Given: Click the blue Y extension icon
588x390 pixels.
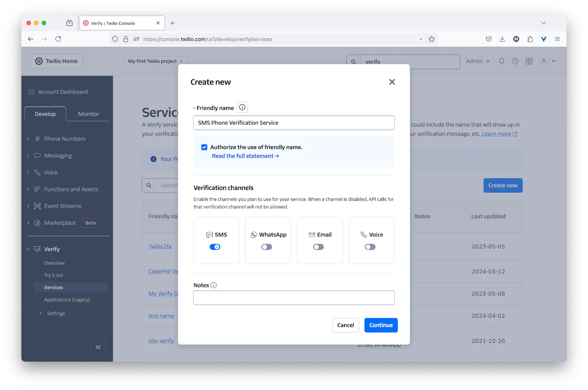Looking at the screenshot, I should [544, 39].
